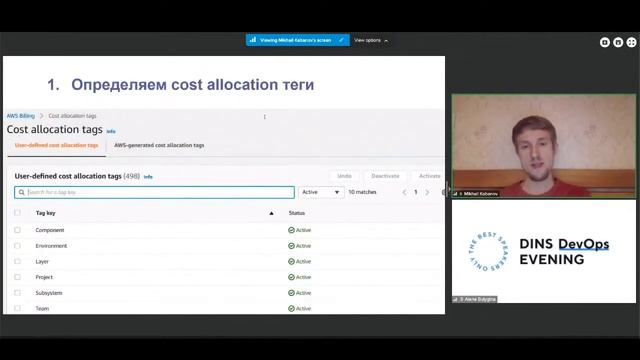The width and height of the screenshot is (640, 360).
Task: Click the side-by-side layout icon
Action: (x=618, y=42)
